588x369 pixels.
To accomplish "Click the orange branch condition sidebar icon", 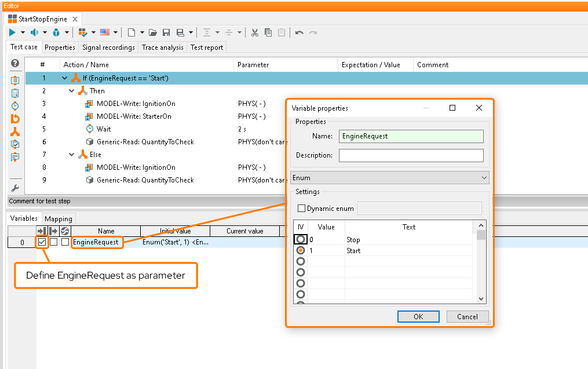I will point(15,131).
